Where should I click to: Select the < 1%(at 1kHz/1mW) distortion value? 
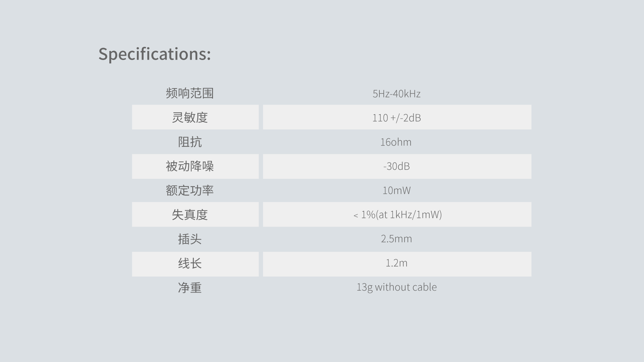pos(397,215)
